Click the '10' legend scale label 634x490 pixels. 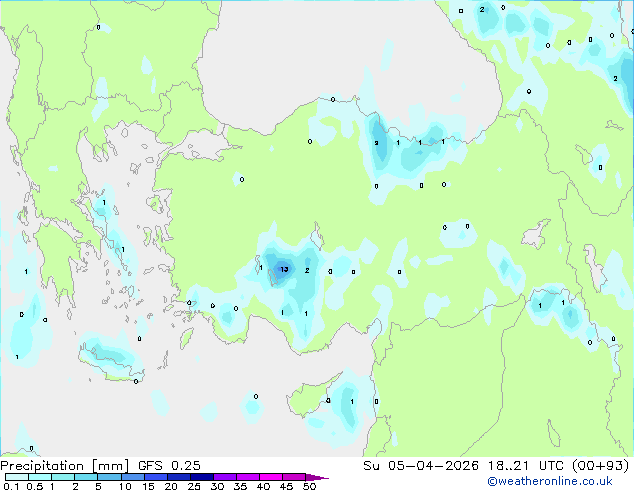tap(125, 486)
